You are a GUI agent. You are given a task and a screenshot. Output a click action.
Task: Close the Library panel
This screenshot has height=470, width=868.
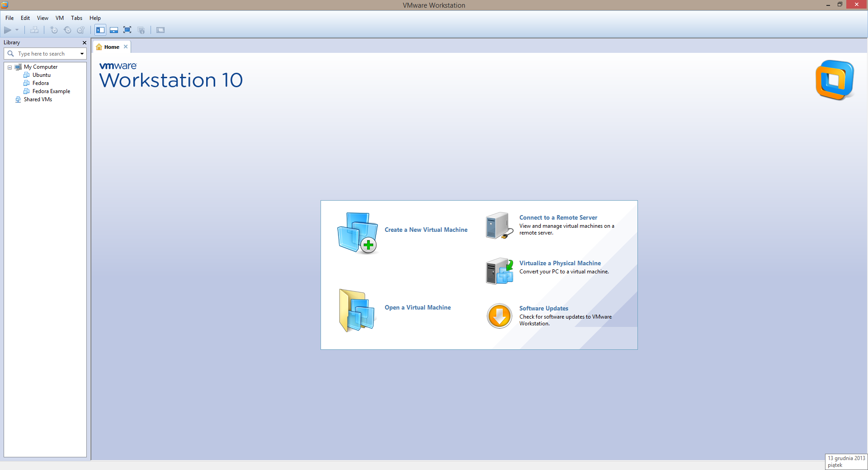point(84,42)
